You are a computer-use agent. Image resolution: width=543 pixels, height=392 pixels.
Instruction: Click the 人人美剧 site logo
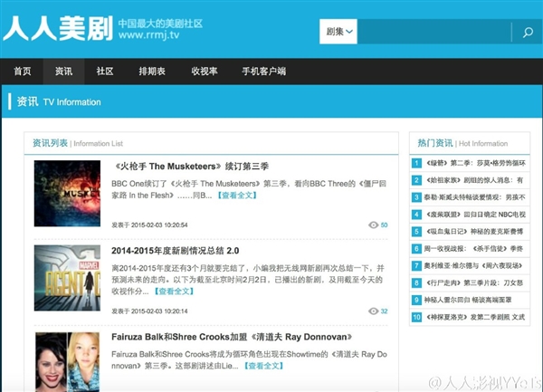point(57,29)
